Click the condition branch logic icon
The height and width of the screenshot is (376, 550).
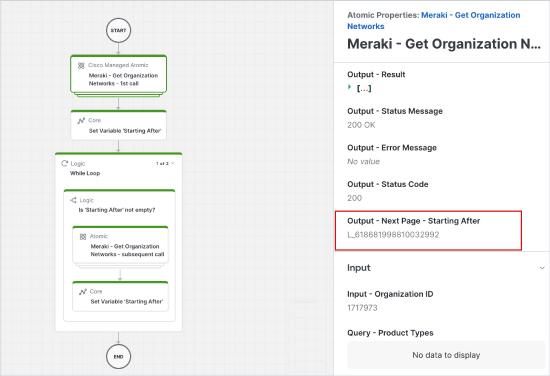73,200
